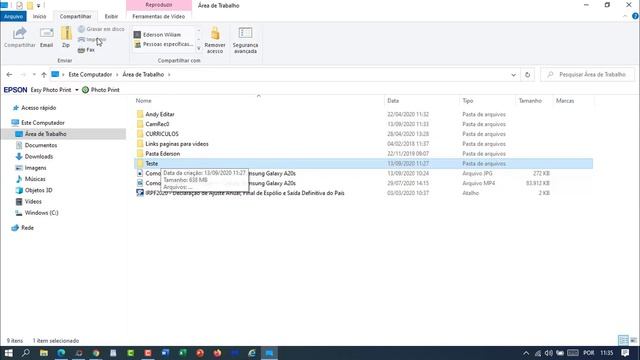Open the Easy Photo Print dropdown
The height and width of the screenshot is (360, 640).
[x=77, y=90]
